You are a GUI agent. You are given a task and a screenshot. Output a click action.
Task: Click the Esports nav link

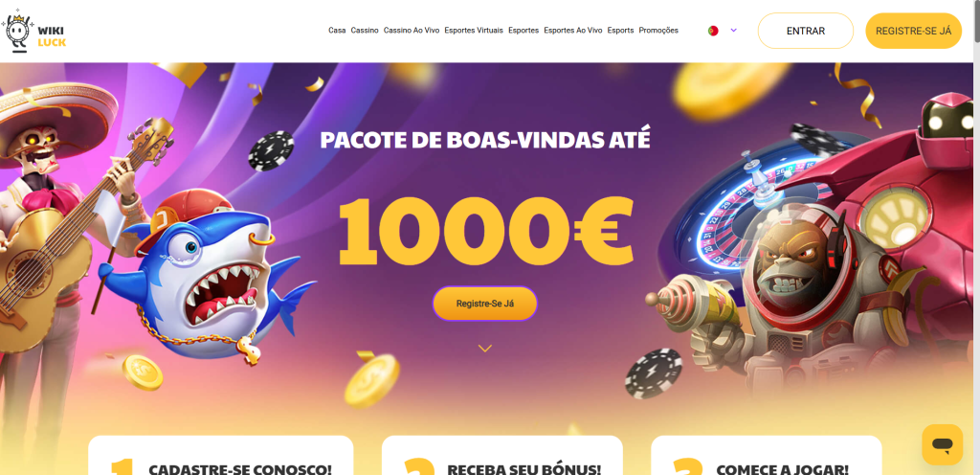click(620, 30)
